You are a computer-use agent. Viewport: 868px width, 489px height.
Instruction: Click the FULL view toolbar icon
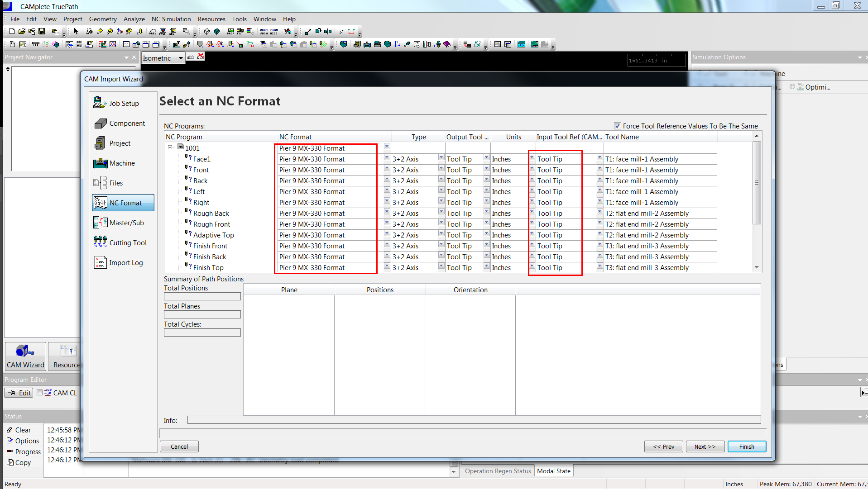163,31
